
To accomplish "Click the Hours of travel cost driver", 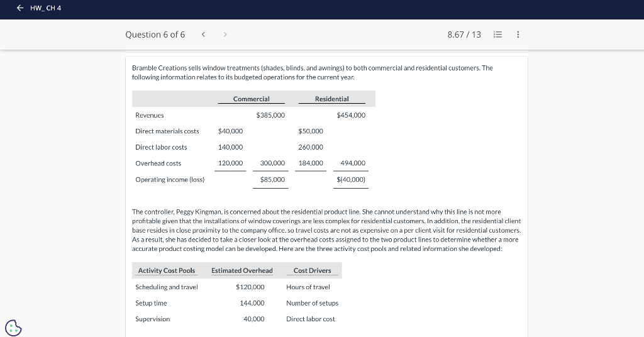I will point(308,287).
